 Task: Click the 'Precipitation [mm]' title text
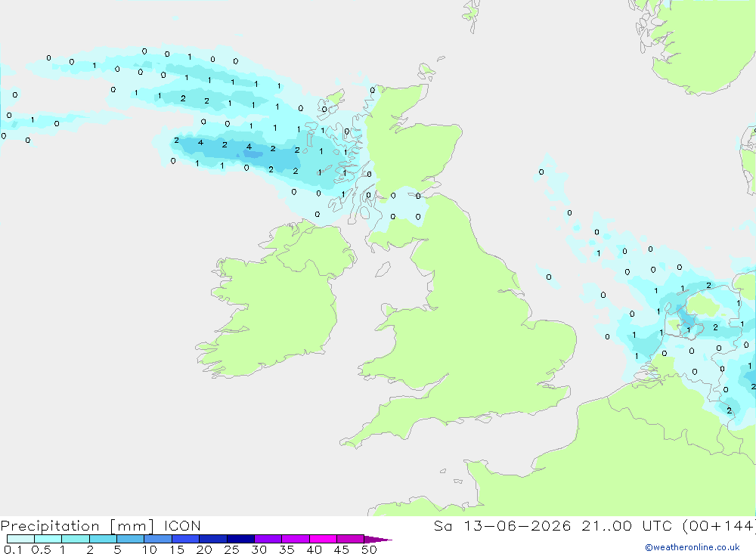[77, 526]
